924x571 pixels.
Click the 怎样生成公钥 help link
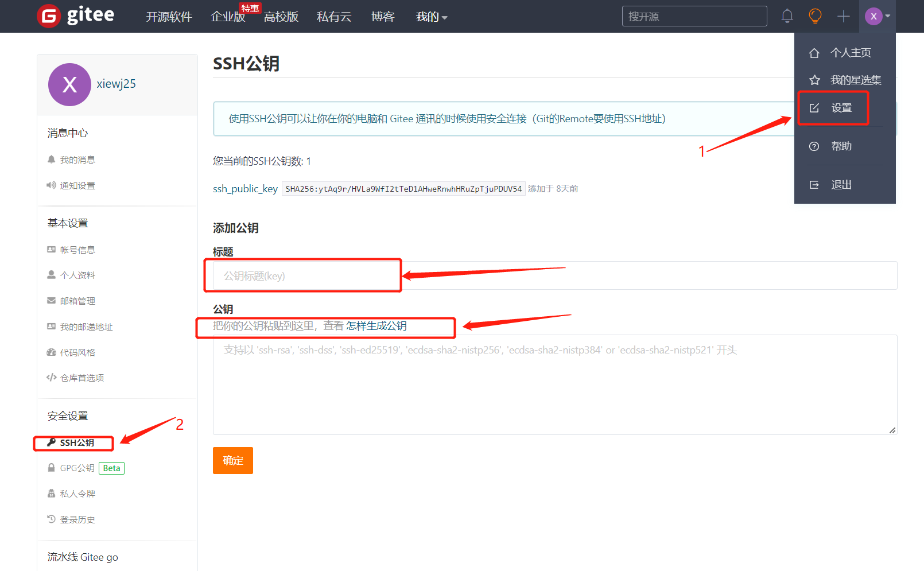(376, 326)
